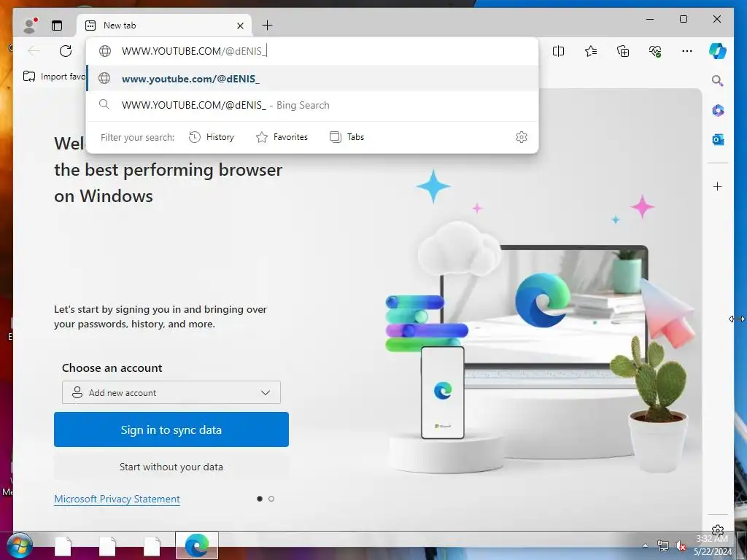This screenshot has height=560, width=747.
Task: Show hidden tray icons arrow
Action: coord(645,545)
